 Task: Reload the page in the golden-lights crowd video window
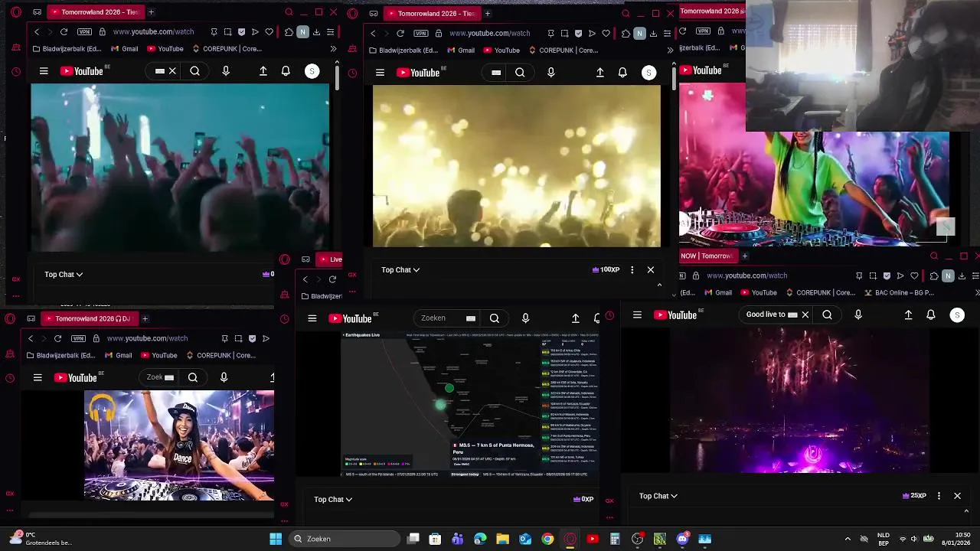coord(400,34)
